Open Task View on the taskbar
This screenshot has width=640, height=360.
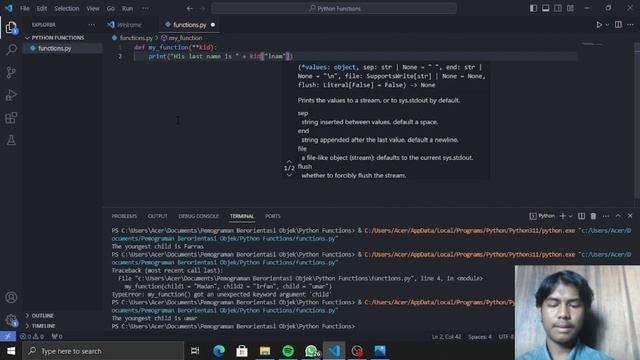tap(195, 351)
